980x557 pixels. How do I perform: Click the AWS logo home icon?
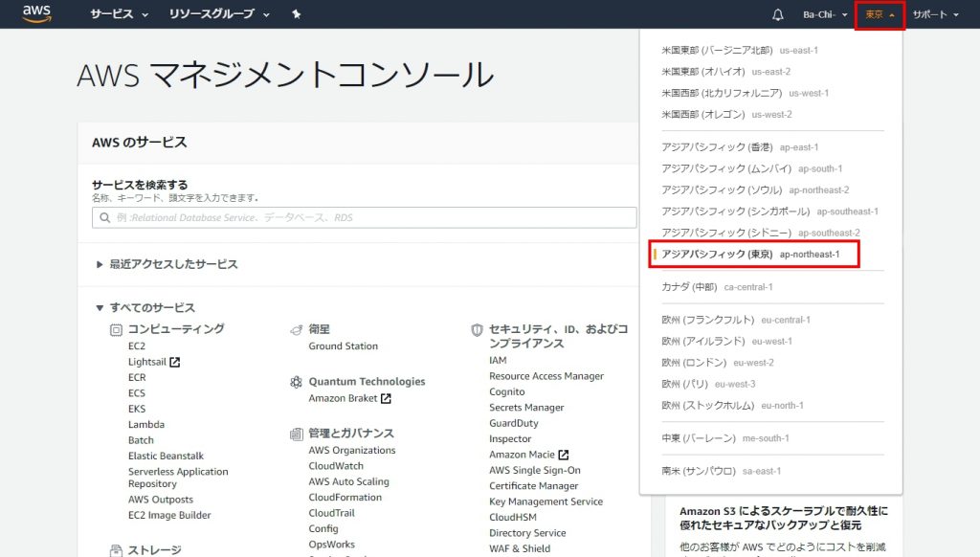(x=36, y=13)
